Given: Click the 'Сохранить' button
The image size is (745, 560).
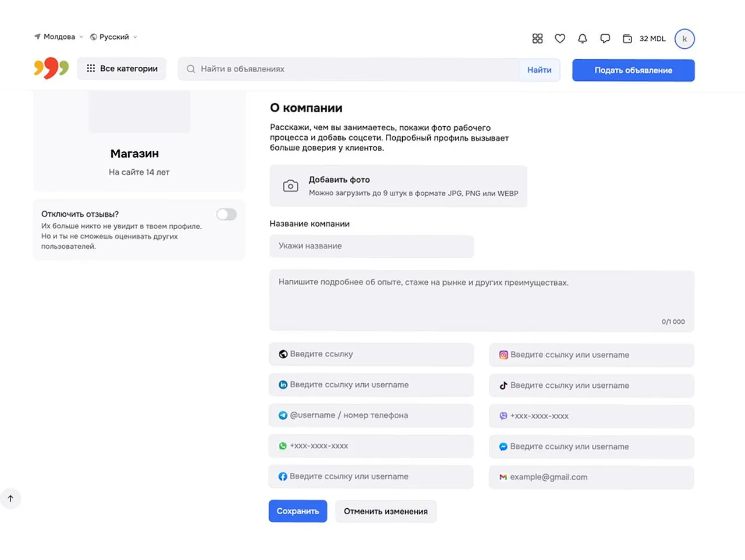Looking at the screenshot, I should click(298, 511).
